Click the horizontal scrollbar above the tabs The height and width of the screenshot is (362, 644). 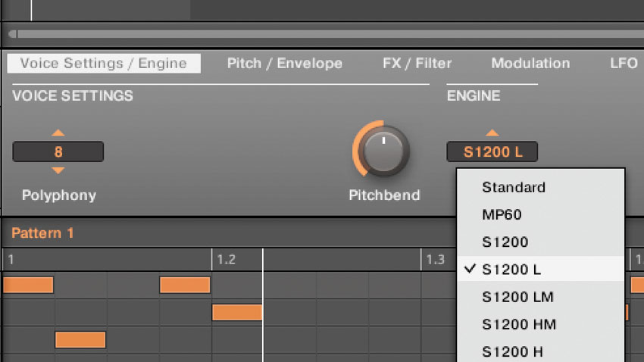(322, 34)
